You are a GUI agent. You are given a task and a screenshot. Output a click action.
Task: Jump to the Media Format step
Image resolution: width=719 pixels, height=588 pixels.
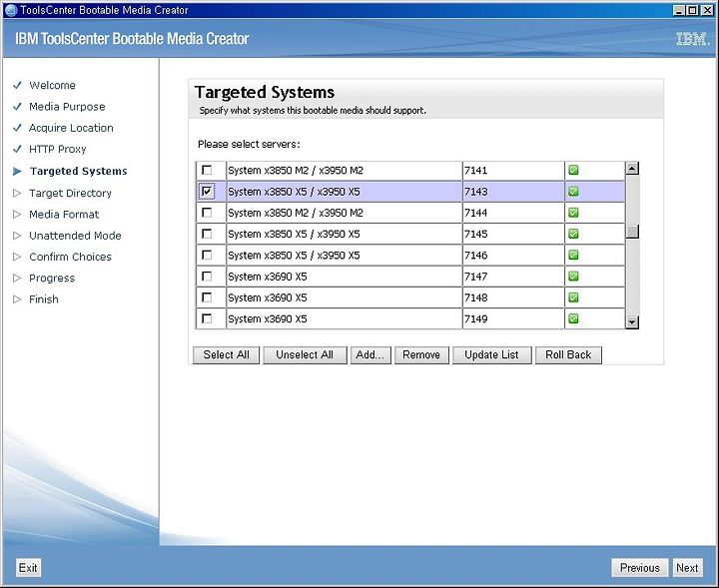click(64, 214)
